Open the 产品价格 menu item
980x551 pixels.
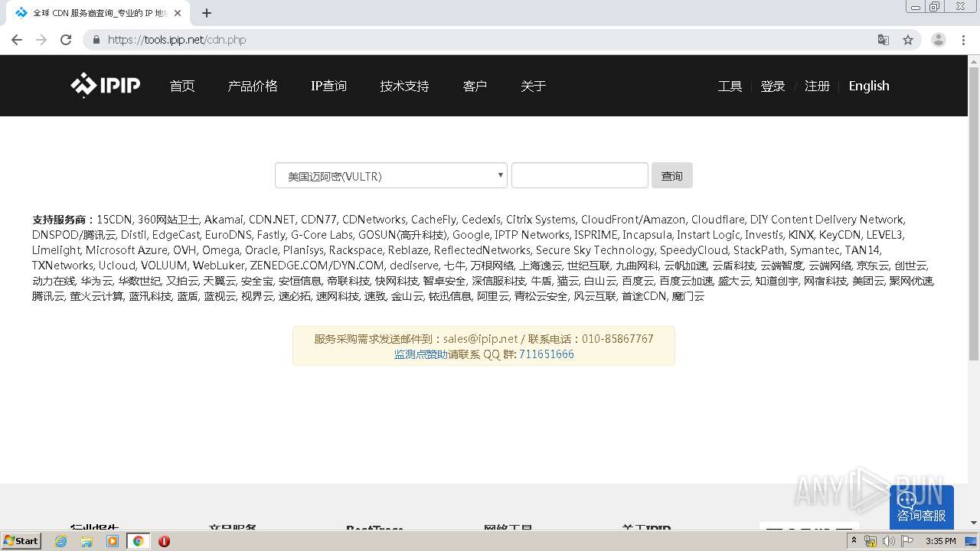[253, 86]
